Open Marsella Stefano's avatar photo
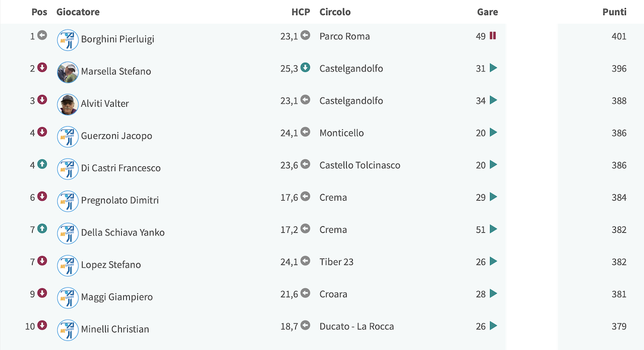Image resolution: width=644 pixels, height=350 pixels. pyautogui.click(x=68, y=72)
